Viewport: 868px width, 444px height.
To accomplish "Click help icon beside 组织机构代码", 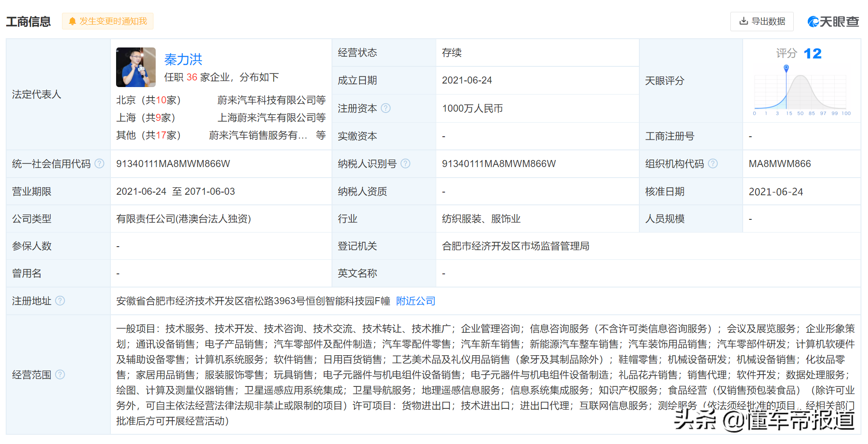I will (713, 164).
